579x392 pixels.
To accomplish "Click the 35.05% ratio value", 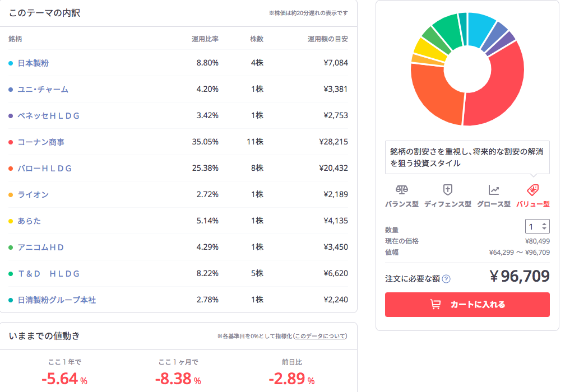I will (205, 142).
